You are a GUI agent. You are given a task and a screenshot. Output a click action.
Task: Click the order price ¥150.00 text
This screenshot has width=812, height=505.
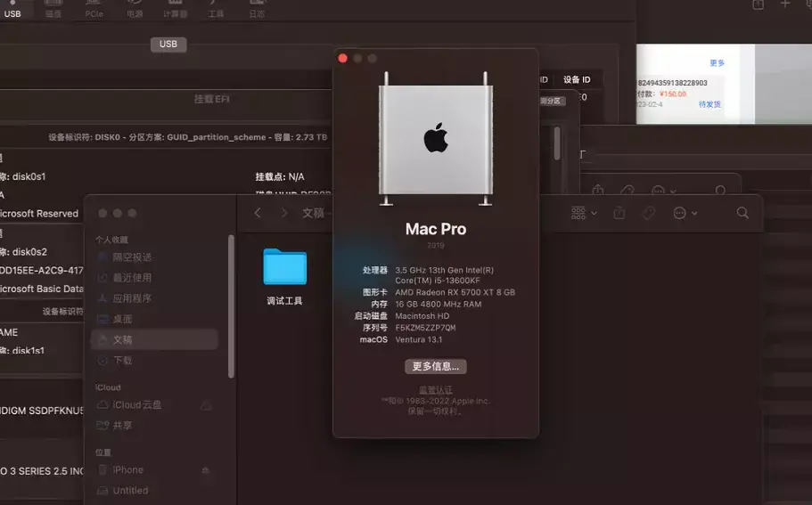pyautogui.click(x=673, y=94)
